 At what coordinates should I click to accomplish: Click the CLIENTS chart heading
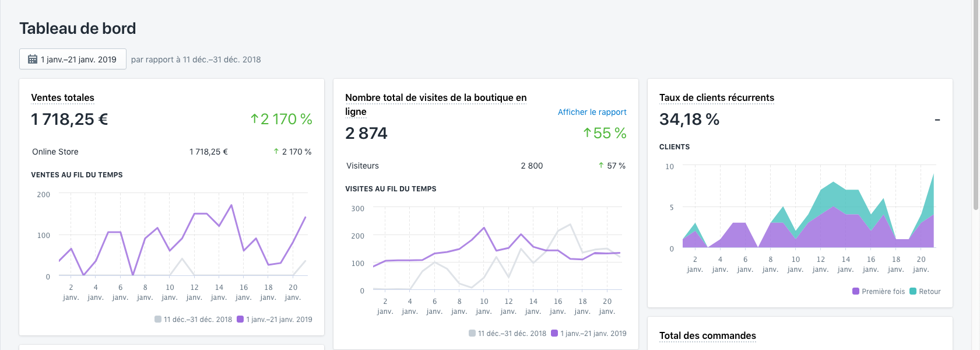coord(675,146)
